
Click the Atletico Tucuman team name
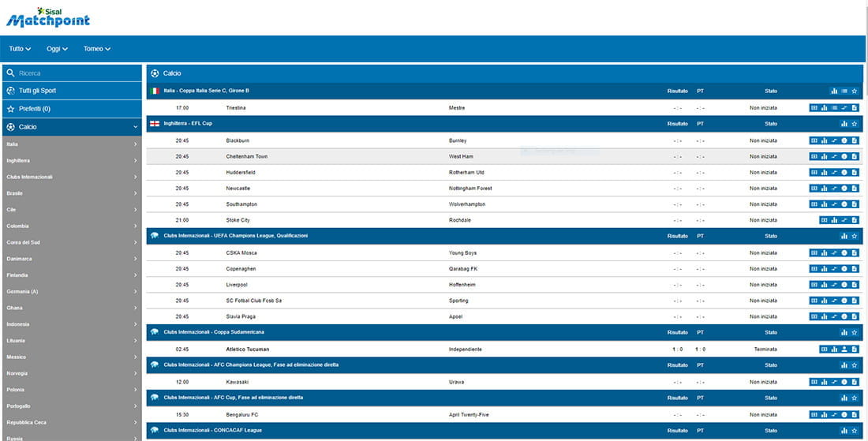[248, 349]
